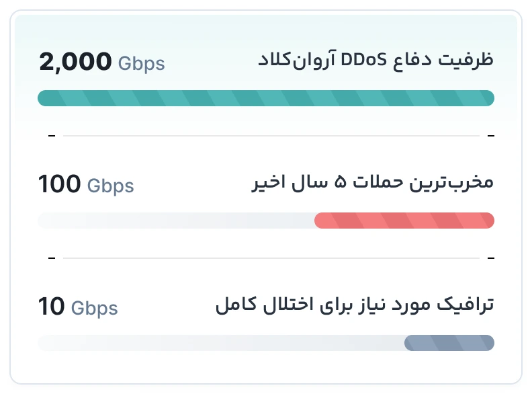The width and height of the screenshot is (532, 394).
Task: Click the '2,000' capacity number
Action: point(75,62)
